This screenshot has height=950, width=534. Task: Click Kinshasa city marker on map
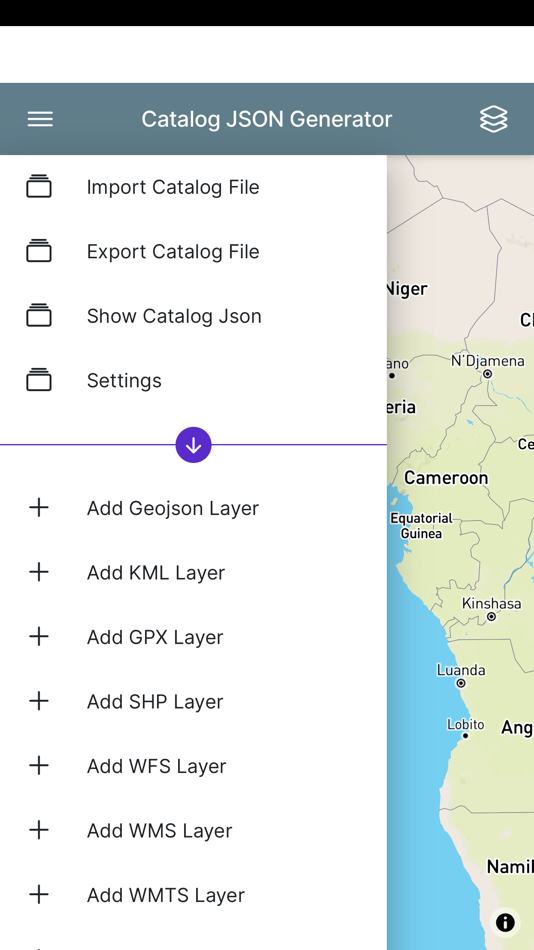[x=492, y=617]
